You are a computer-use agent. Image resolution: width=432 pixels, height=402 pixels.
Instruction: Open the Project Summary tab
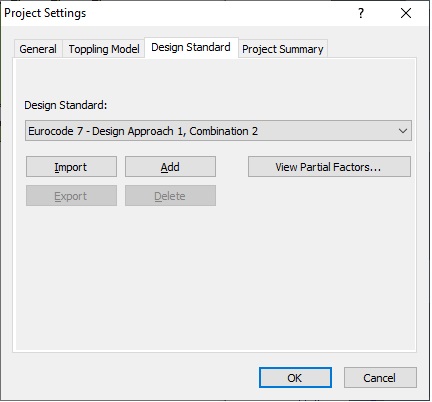[283, 49]
